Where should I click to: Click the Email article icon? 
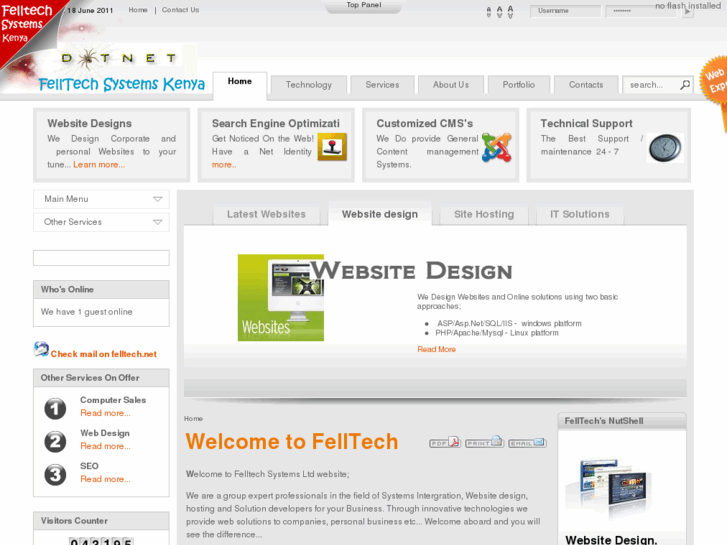click(527, 442)
